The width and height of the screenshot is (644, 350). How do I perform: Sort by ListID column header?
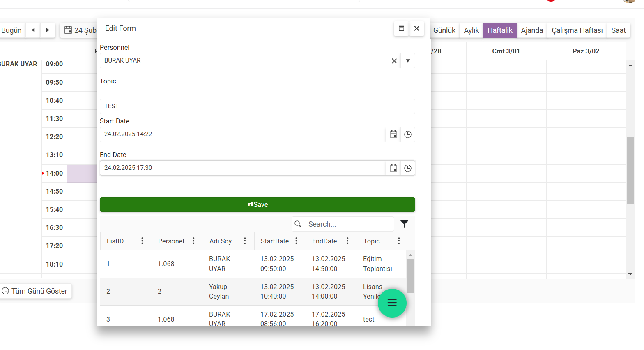click(x=115, y=241)
